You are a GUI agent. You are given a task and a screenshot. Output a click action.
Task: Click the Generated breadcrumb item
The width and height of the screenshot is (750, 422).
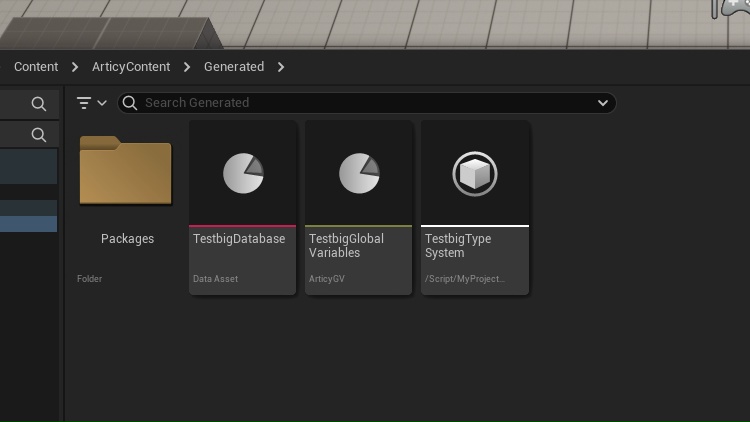pos(234,67)
